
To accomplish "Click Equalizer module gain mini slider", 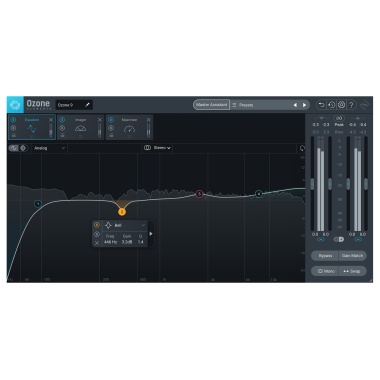I will pos(51,131).
